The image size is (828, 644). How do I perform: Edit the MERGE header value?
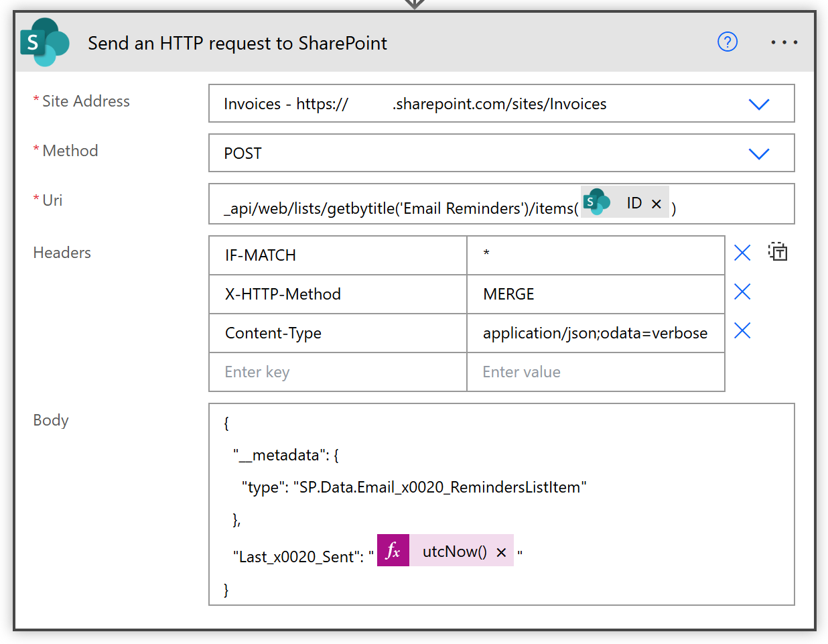coord(595,294)
